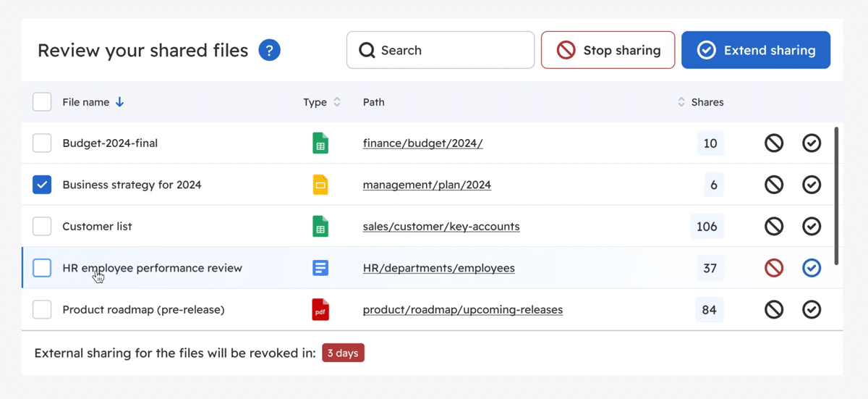Select the Budget-2024-final checkbox

tap(42, 143)
